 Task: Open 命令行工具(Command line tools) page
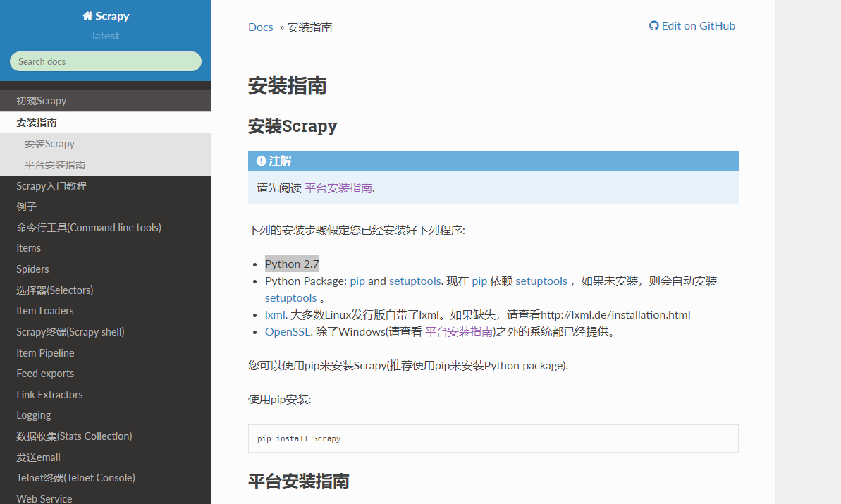click(106, 228)
